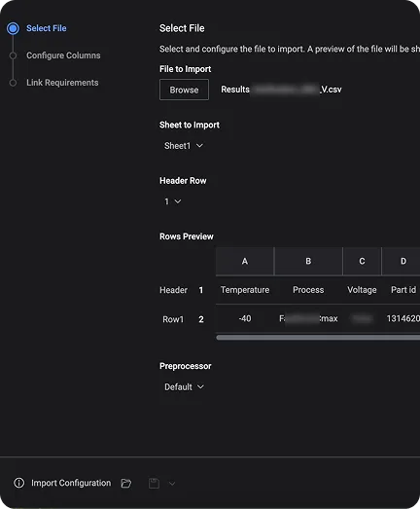Click the Import Configuration info icon
The width and height of the screenshot is (420, 509).
click(18, 483)
